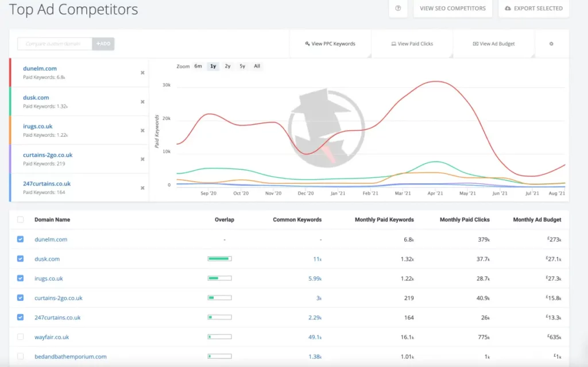This screenshot has width=588, height=367.
Task: Set chart zoom to 5y
Action: 242,66
